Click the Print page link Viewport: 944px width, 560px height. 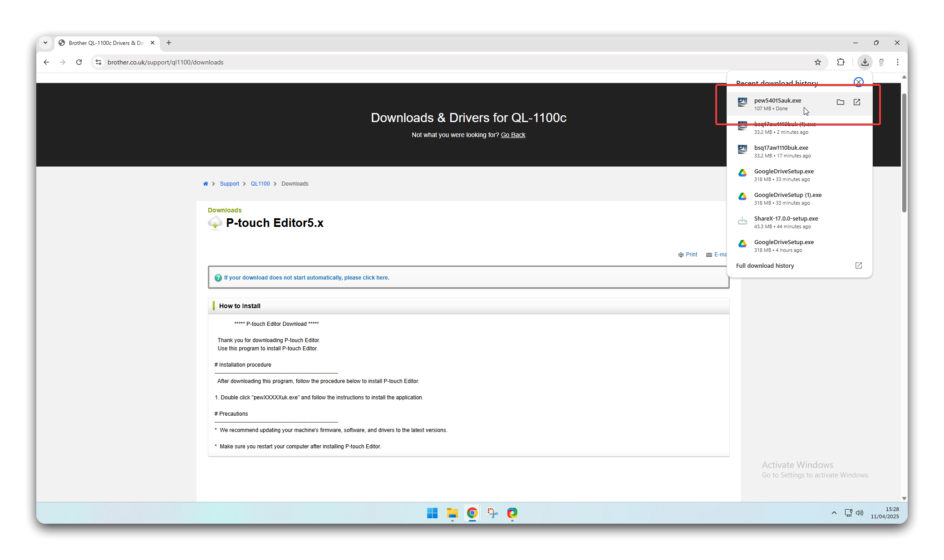coord(691,255)
